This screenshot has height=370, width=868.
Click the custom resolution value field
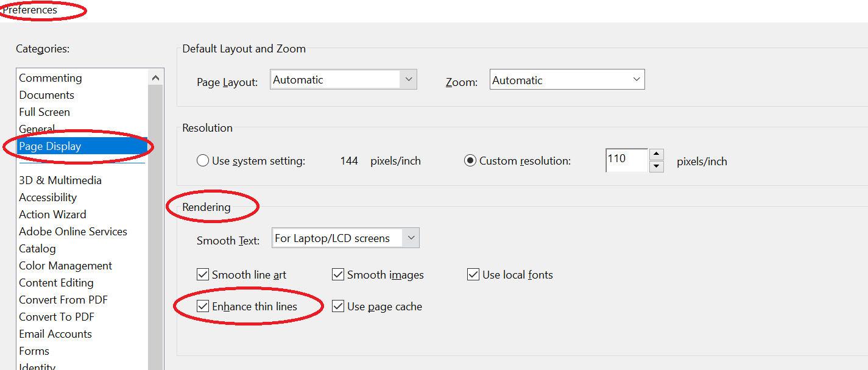tap(626, 160)
